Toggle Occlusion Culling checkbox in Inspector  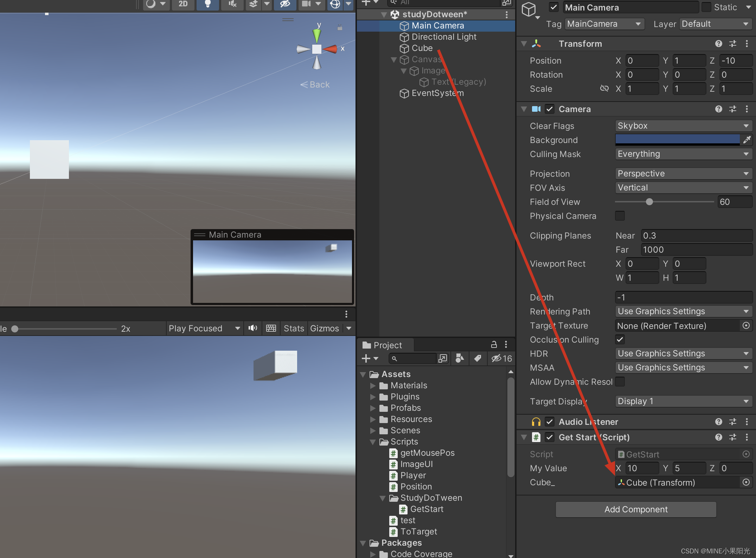pos(620,339)
